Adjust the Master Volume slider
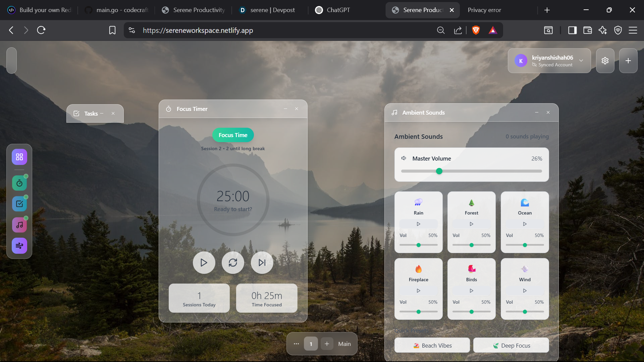This screenshot has height=362, width=644. click(x=439, y=171)
